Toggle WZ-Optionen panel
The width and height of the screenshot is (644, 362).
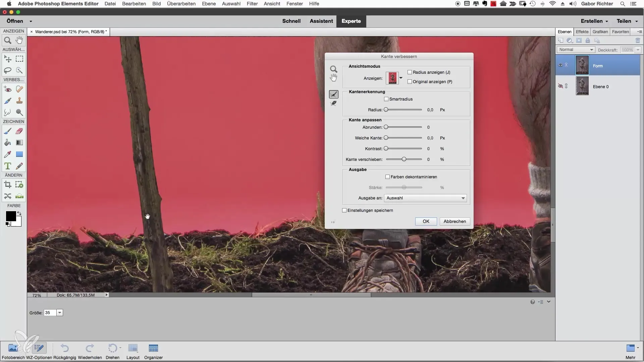click(39, 351)
